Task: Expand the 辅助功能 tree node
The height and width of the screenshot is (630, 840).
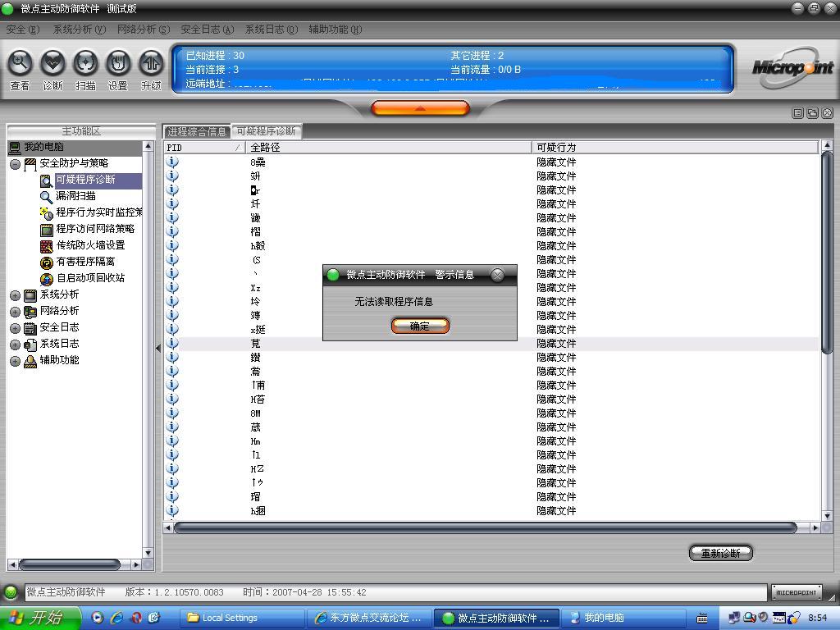Action: tap(15, 361)
